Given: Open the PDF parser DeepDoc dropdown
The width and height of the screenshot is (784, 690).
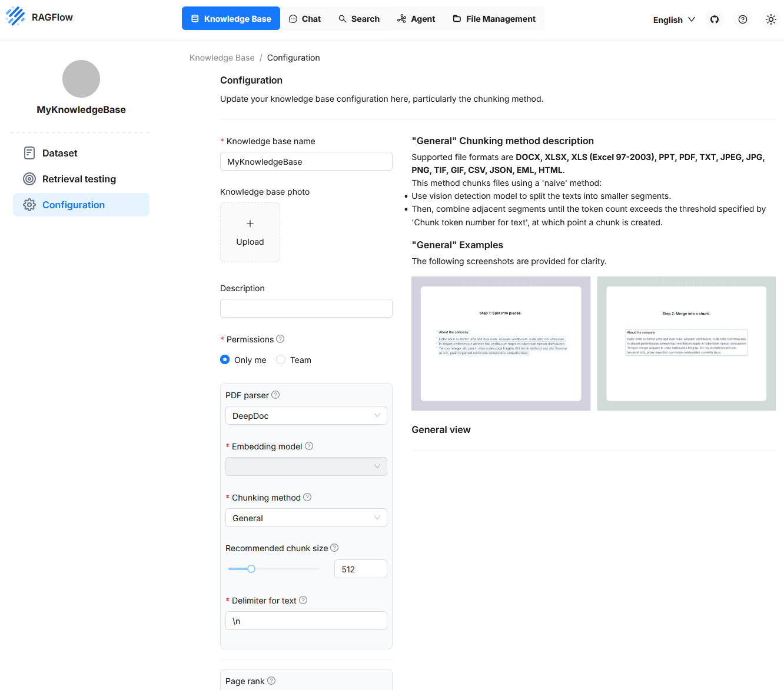Looking at the screenshot, I should (x=306, y=415).
